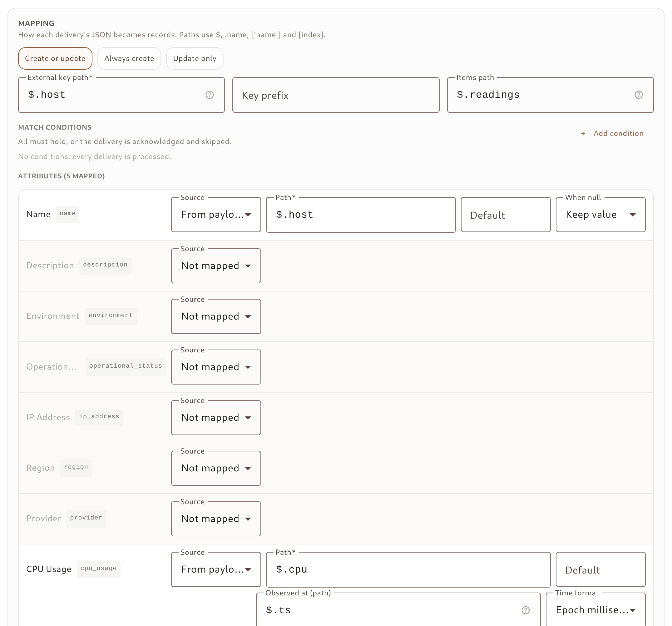Click the 'name' attribute key chip

tap(67, 214)
